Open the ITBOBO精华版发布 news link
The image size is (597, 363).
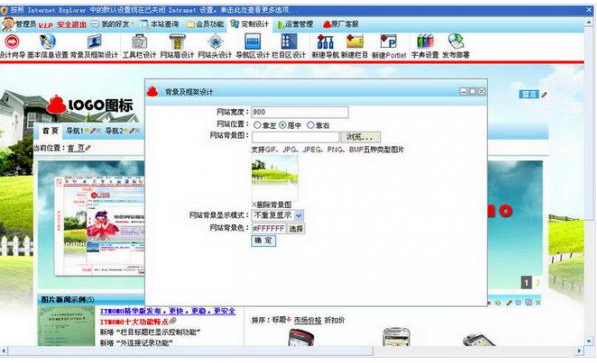(168, 311)
